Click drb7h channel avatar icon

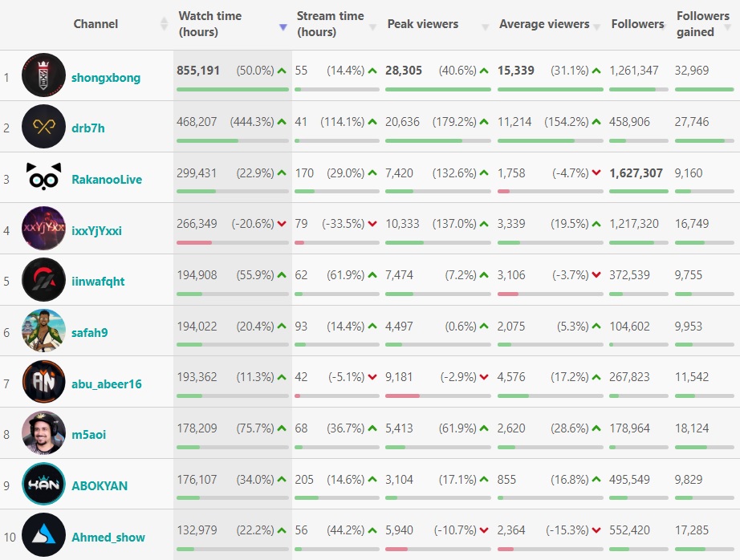click(43, 127)
